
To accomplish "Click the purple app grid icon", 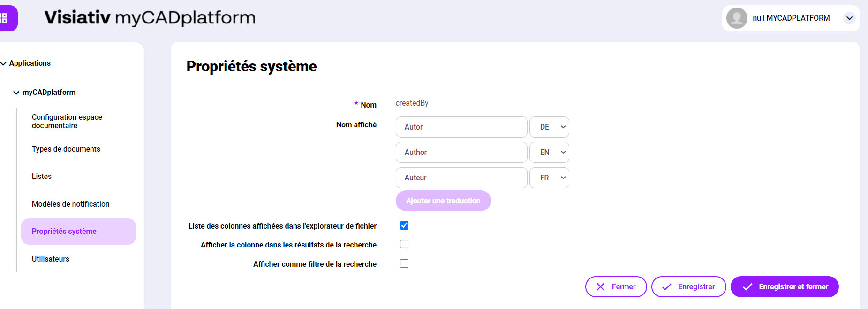I will click(5, 18).
